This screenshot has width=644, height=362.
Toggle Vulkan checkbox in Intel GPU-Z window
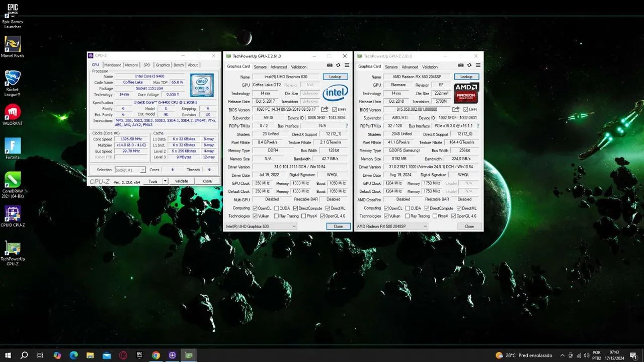[255, 216]
